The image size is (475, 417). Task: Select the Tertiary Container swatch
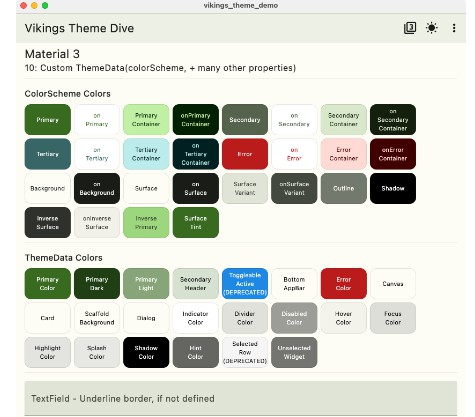146,154
